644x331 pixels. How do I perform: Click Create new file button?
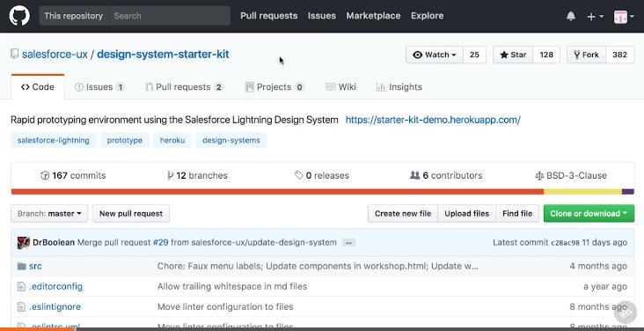tap(403, 213)
